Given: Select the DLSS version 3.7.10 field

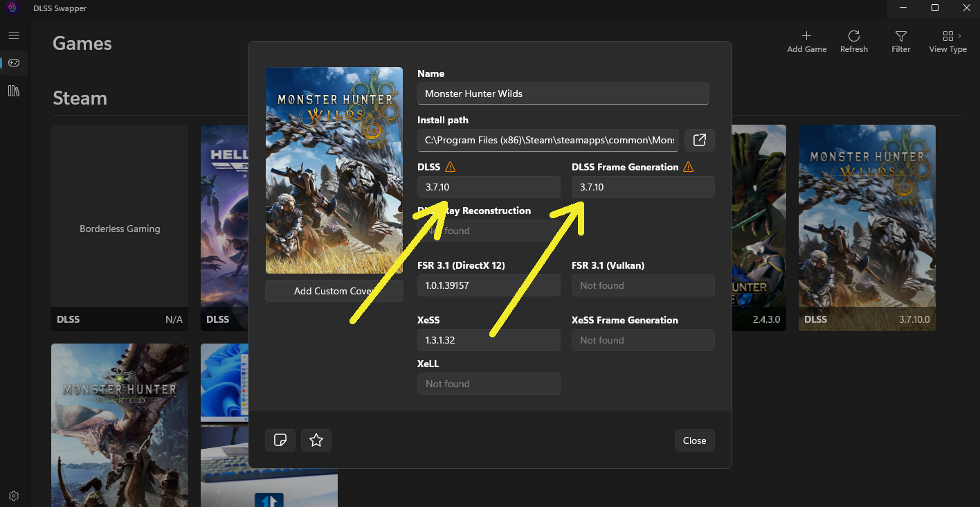Looking at the screenshot, I should point(489,187).
